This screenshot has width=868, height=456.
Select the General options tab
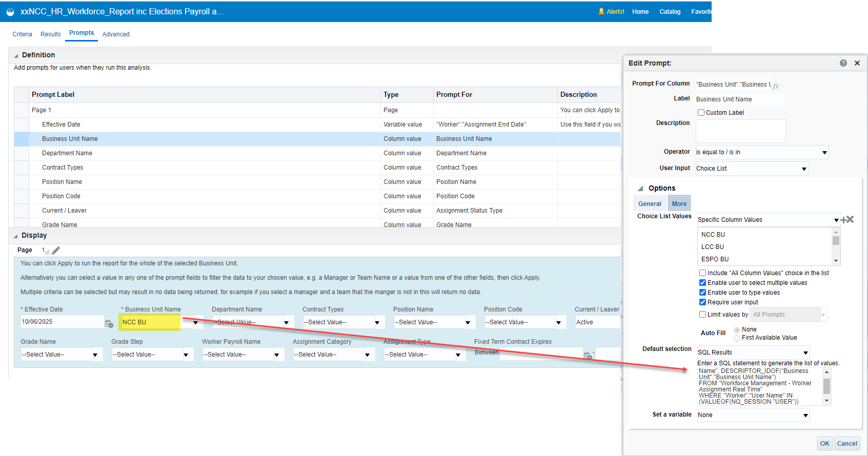click(x=650, y=204)
